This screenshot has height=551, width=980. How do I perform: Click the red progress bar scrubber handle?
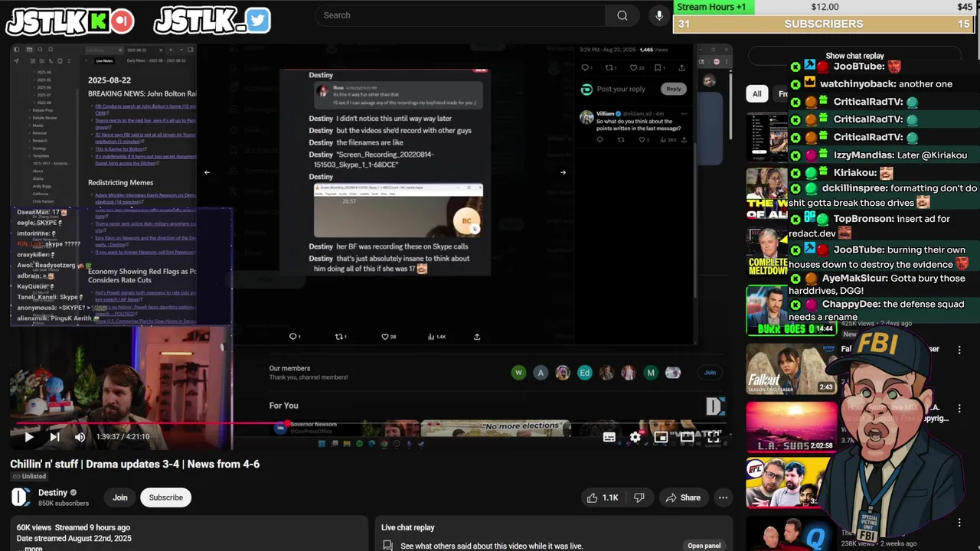[287, 423]
